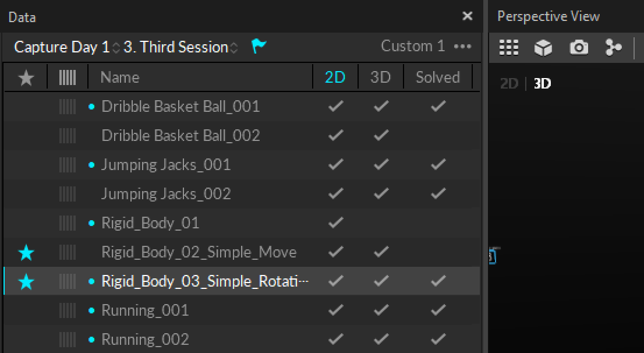Open the Capture Day 1 dropdown

66,47
